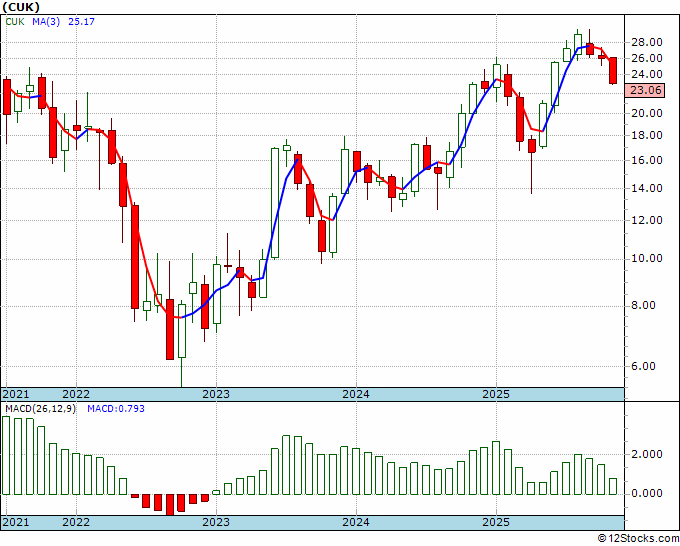Click the last MACD histogram bar
The height and width of the screenshot is (546, 680).
point(613,487)
